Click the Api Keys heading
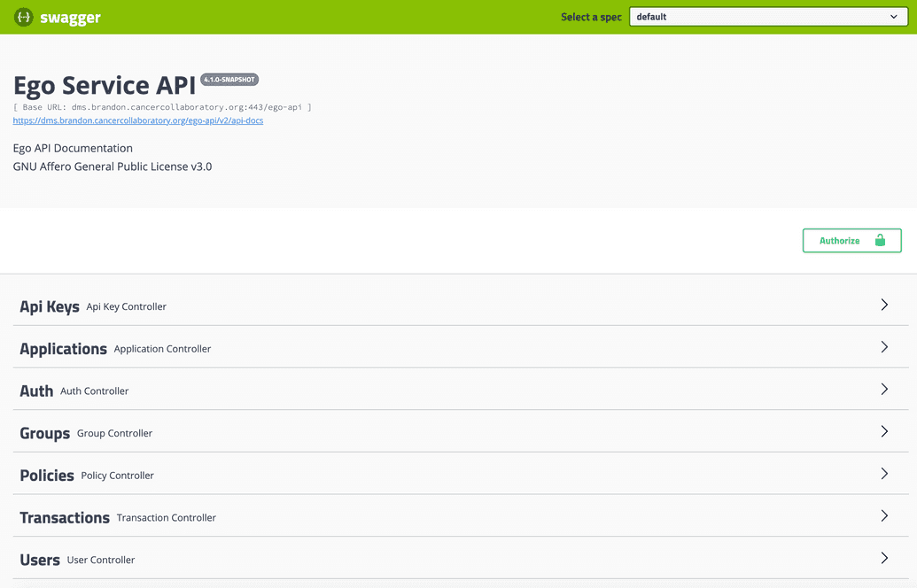 (x=50, y=307)
